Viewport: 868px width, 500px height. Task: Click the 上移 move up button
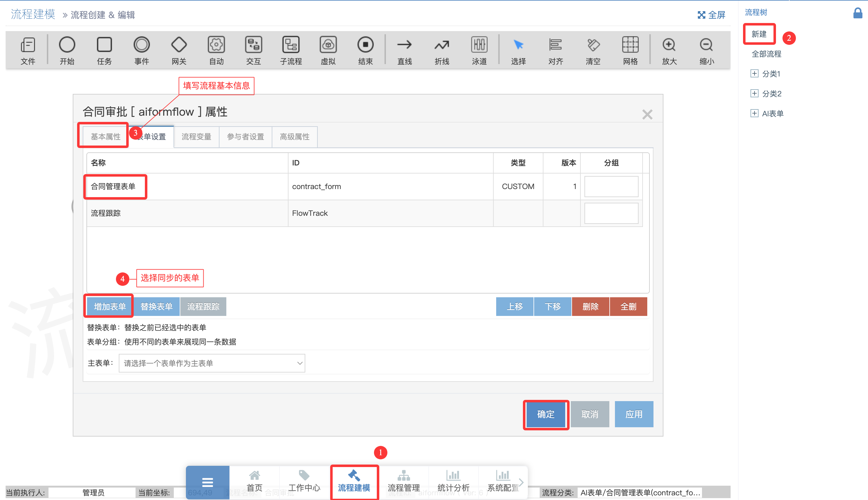(x=515, y=306)
